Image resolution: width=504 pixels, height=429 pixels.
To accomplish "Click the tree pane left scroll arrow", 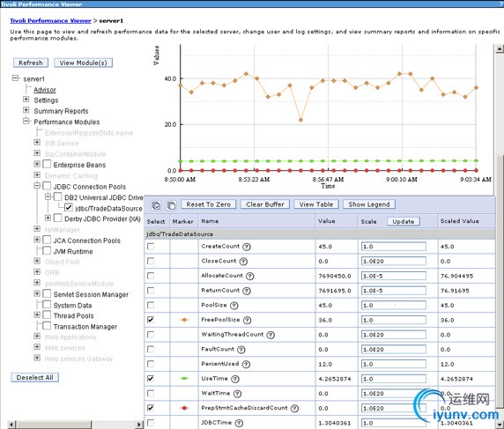I will [11, 425].
